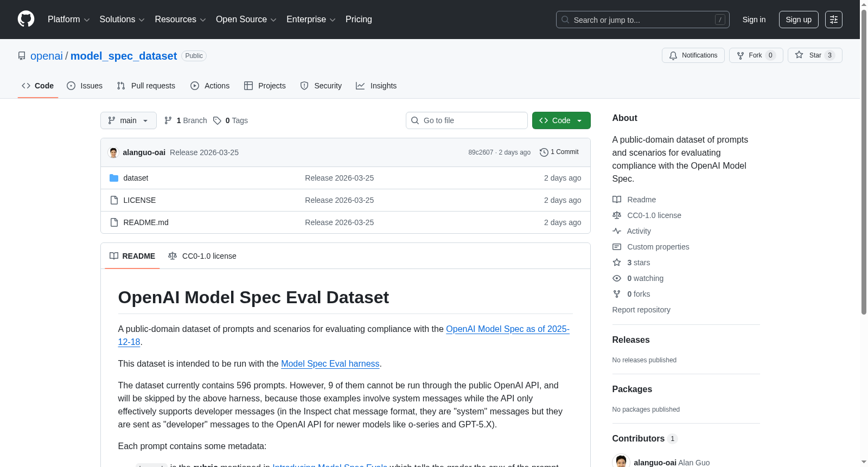Open the Projects tab
The image size is (868, 467).
(x=265, y=86)
